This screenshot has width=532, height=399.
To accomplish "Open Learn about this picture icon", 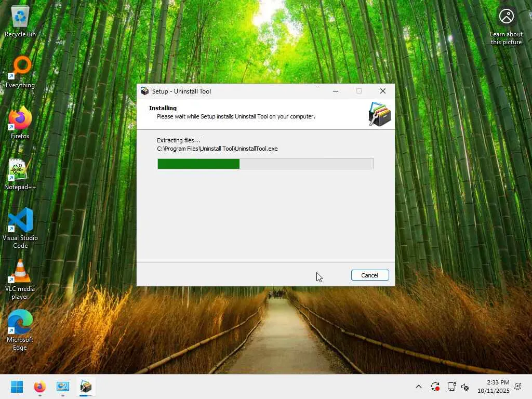I will pos(506,26).
